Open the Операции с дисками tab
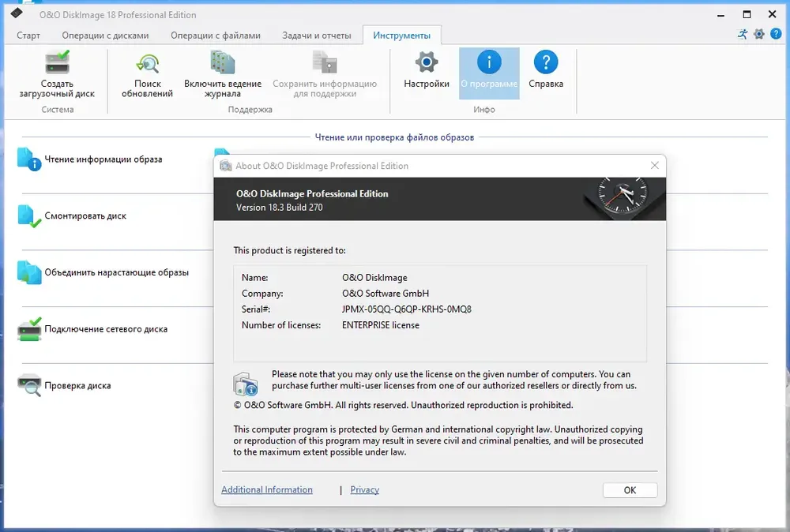790x532 pixels. [105, 36]
